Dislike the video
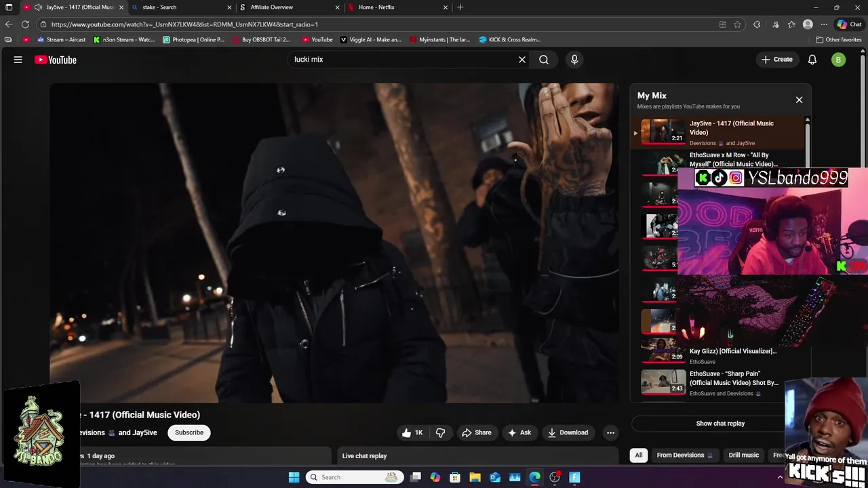868x488 pixels. pyautogui.click(x=441, y=432)
